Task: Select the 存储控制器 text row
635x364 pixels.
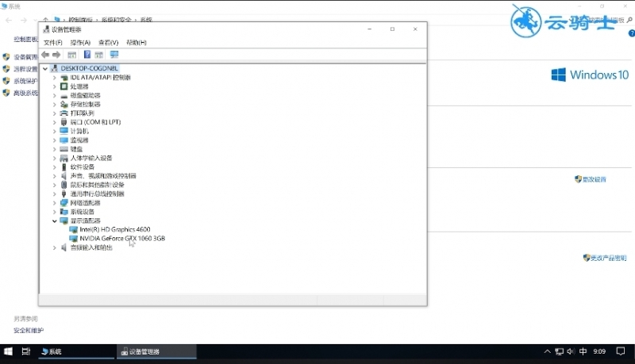Action: pyautogui.click(x=86, y=105)
